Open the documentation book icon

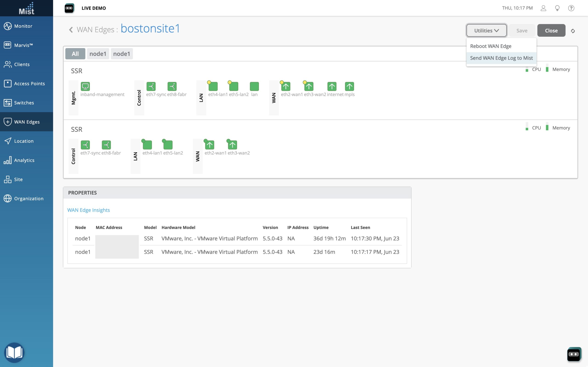point(14,353)
